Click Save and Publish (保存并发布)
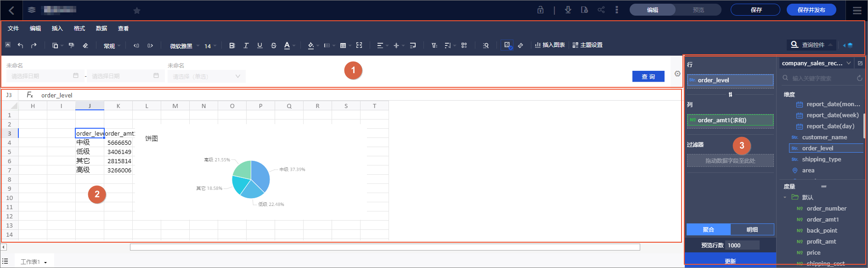Screen dimensions: 868x268 (812, 10)
